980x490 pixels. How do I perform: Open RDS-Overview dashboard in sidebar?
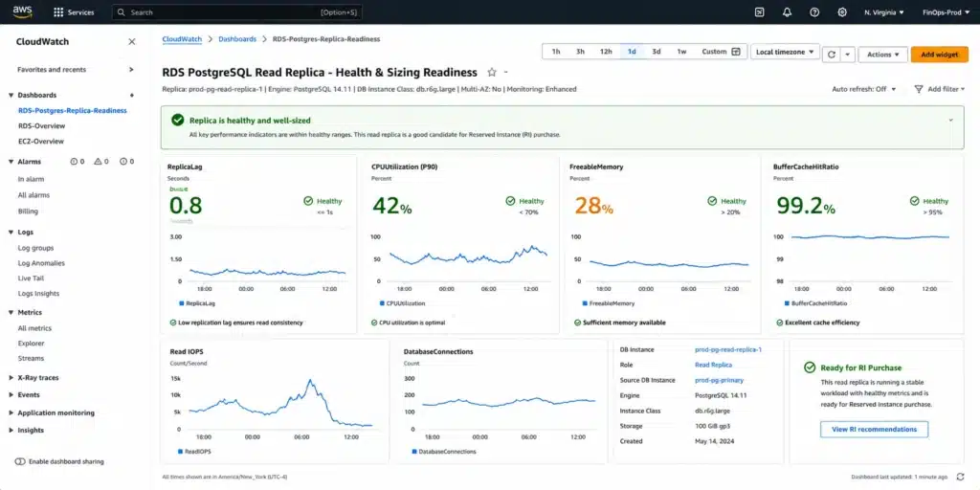pos(41,126)
